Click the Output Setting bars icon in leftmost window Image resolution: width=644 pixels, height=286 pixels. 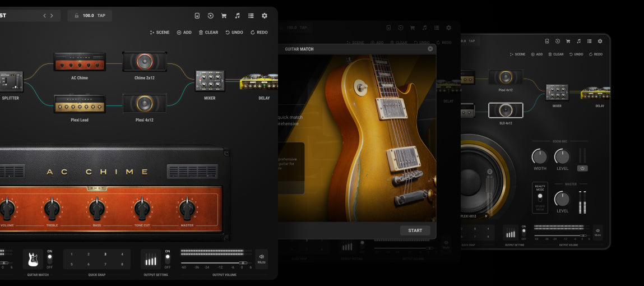pos(151,259)
